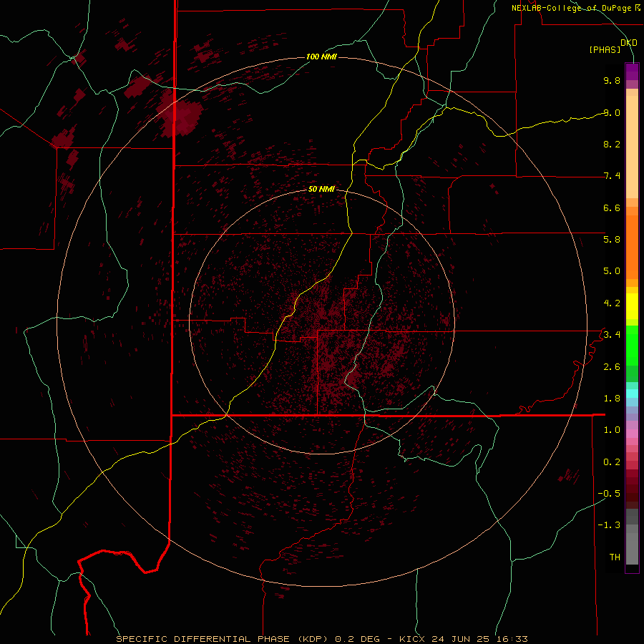644x644 pixels.
Task: Pick the gray band at color bar bottom
Action: (632, 548)
